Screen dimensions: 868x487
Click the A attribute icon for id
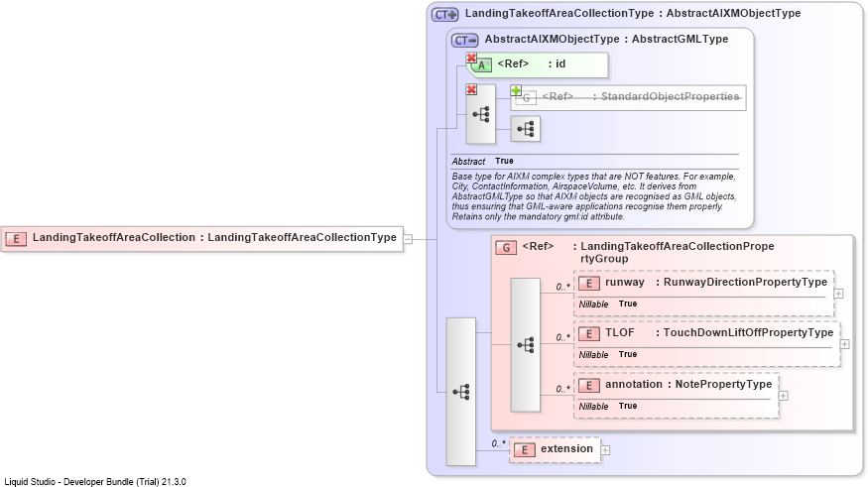tap(481, 65)
